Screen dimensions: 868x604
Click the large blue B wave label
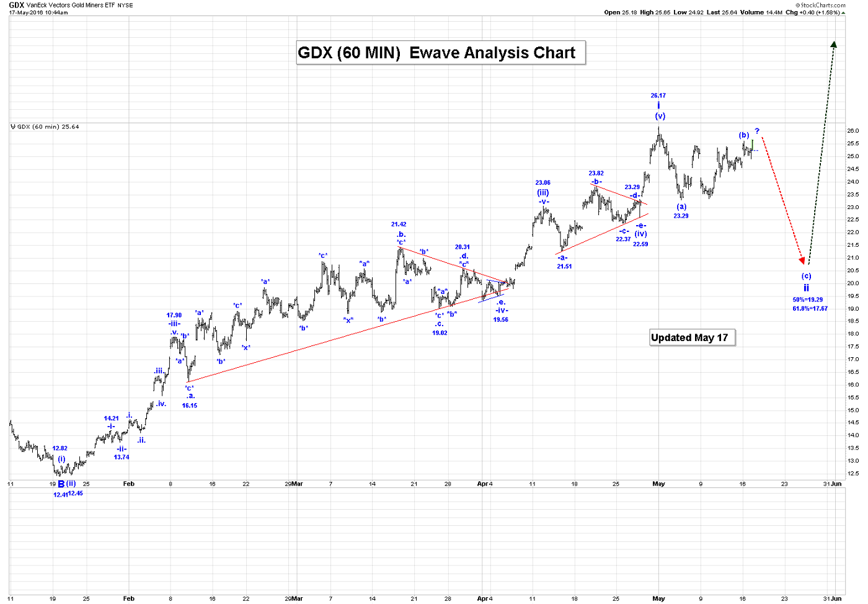click(x=61, y=484)
